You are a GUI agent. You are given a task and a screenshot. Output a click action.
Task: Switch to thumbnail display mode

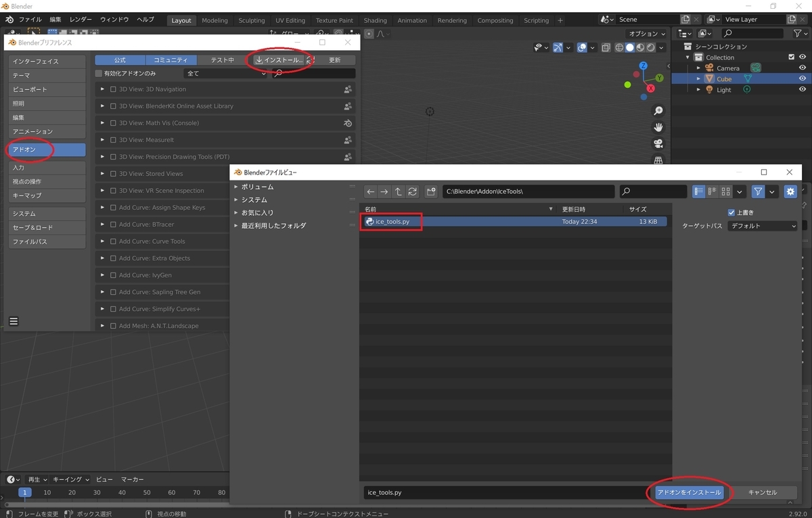coord(725,192)
